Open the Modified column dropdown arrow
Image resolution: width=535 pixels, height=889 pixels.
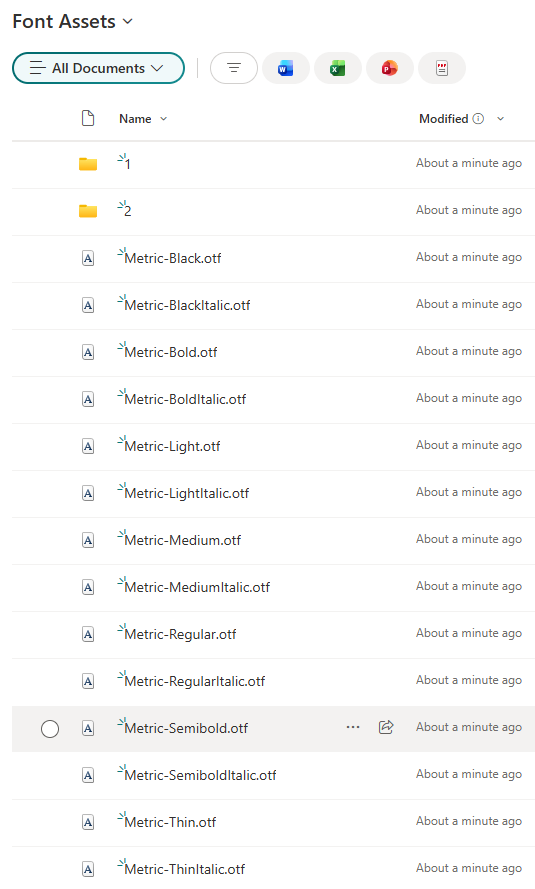pos(500,118)
